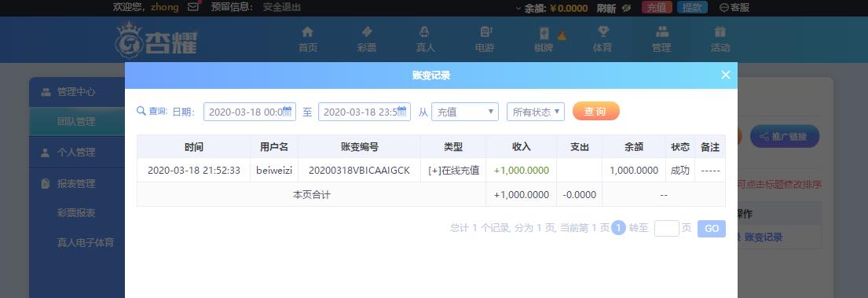Open the 真人 live casino icon
This screenshot has height=298, width=868.
pyautogui.click(x=425, y=32)
